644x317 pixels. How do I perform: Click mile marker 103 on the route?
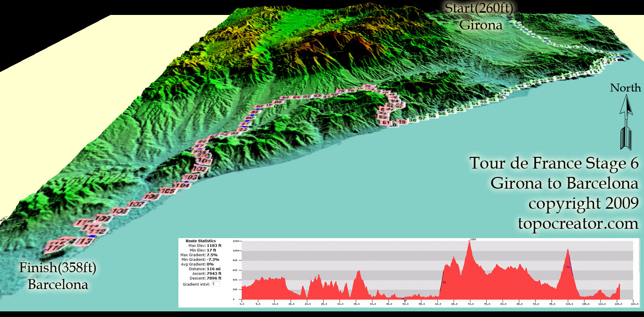coord(190,178)
